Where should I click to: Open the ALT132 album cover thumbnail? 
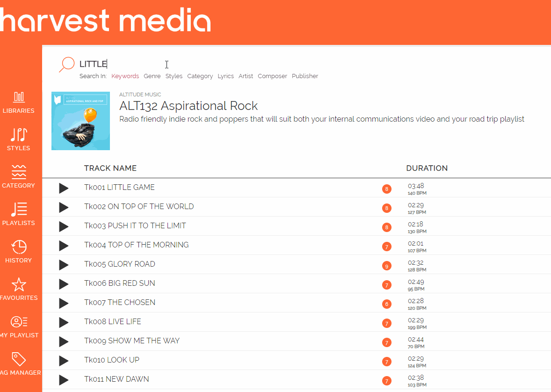click(80, 121)
